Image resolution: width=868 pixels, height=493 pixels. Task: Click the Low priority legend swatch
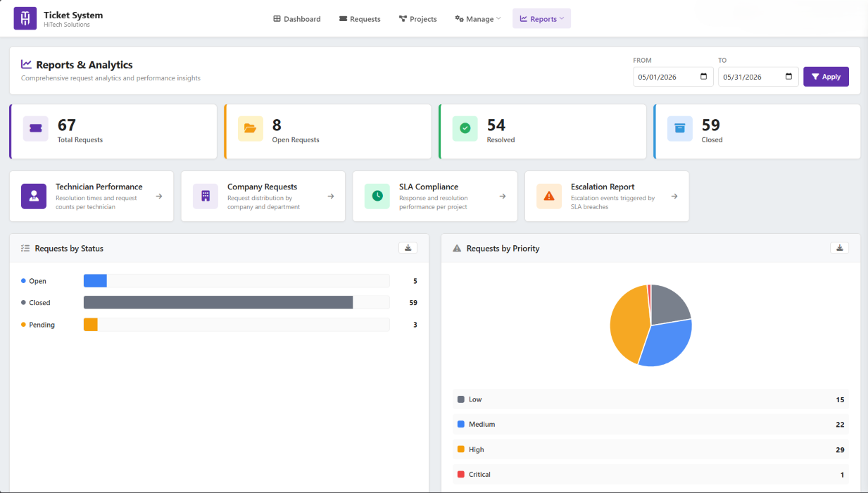[461, 399]
